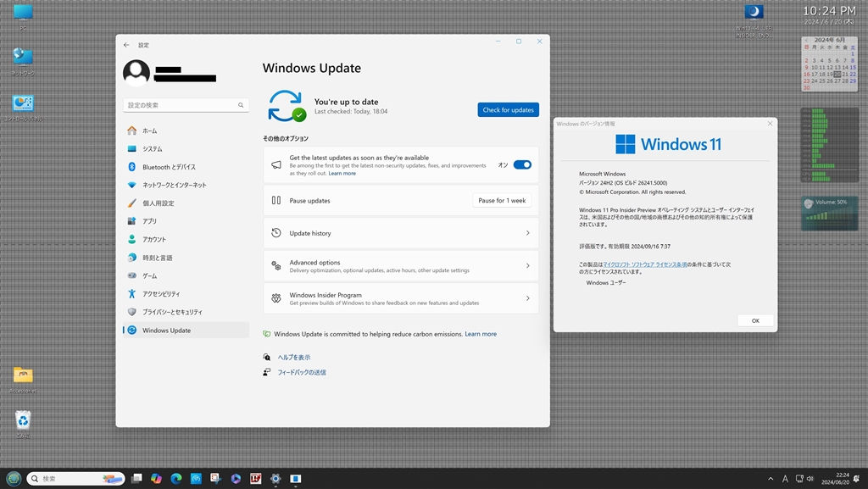Click OK in the Windows version dialog
868x489 pixels.
pyautogui.click(x=754, y=320)
